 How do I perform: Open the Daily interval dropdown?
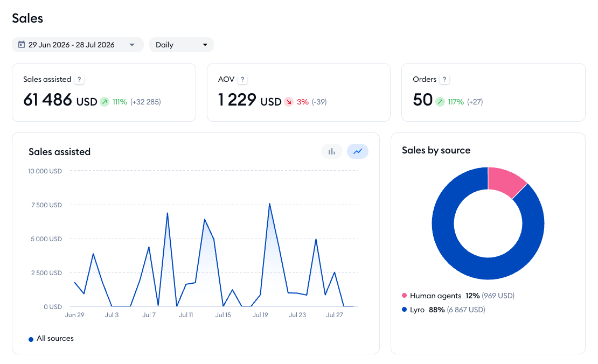point(182,45)
